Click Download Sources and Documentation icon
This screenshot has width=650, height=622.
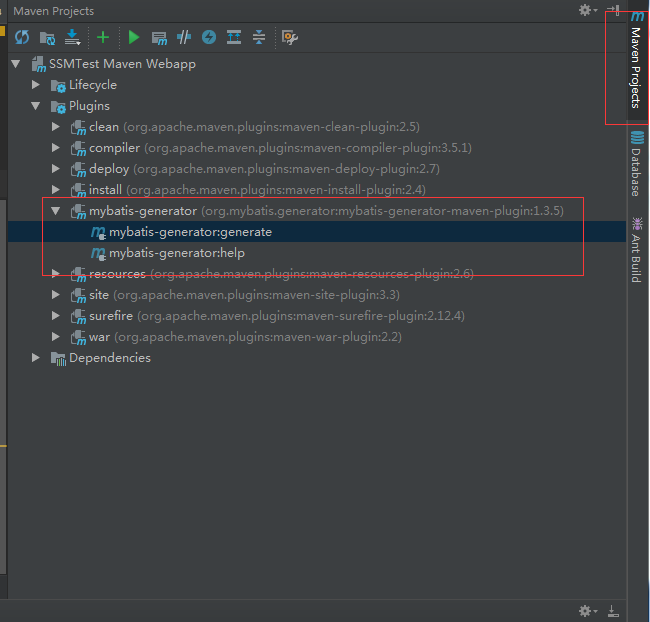click(73, 38)
